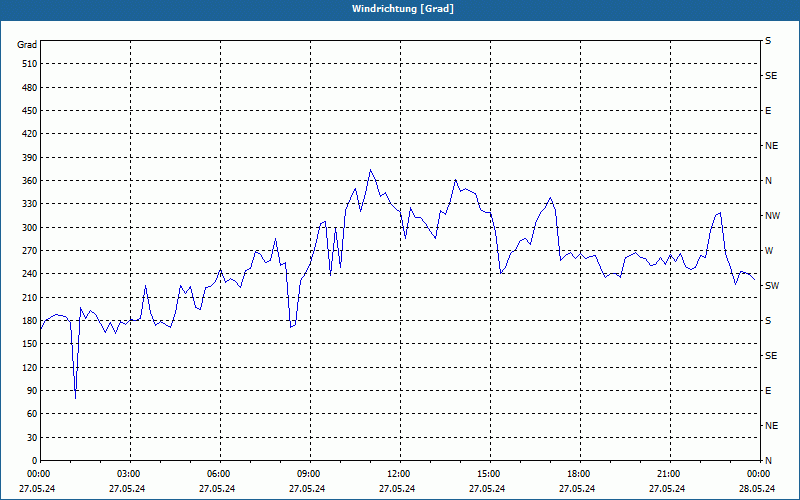Click the 28.05.24 date label
This screenshot has height=500, width=800.
click(757, 489)
